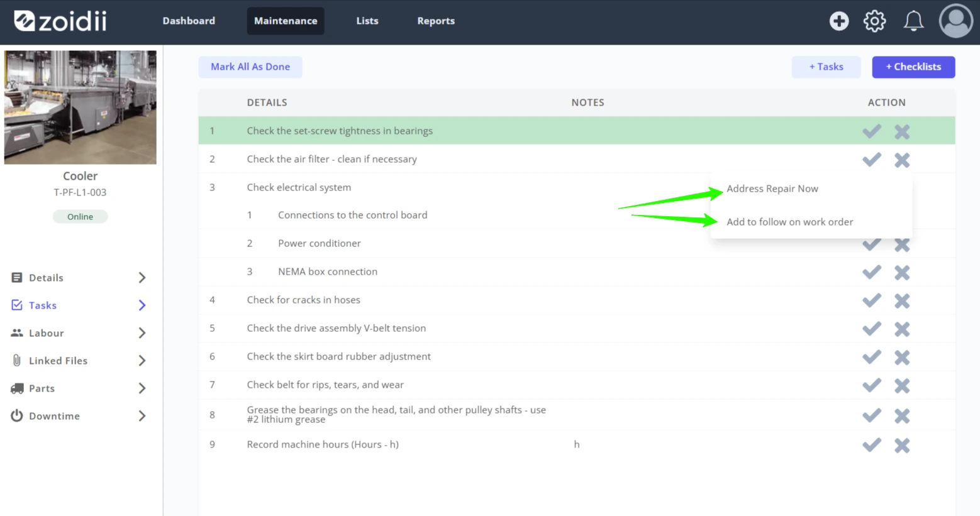
Task: Fail the 'Check the set-screw tightness' task
Action: pyautogui.click(x=902, y=131)
